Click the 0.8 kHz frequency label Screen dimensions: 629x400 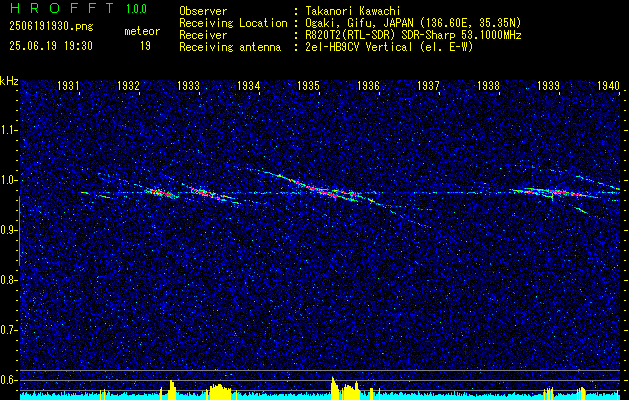9,280
